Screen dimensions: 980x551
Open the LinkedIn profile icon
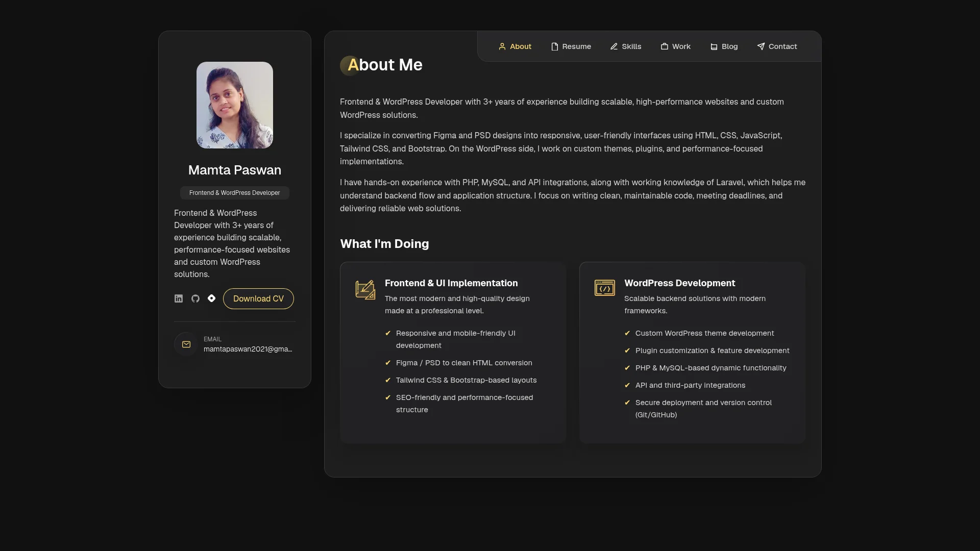[x=179, y=298]
